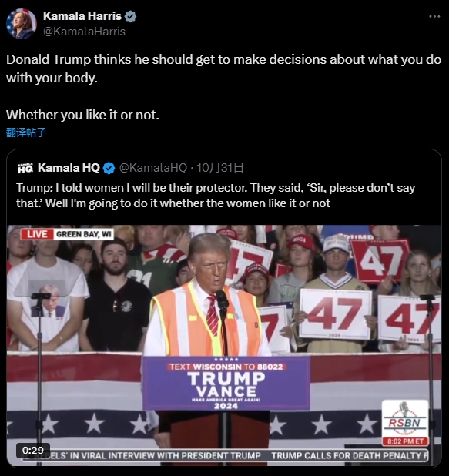The width and height of the screenshot is (449, 476).
Task: Click the GREEN BAY, WI location label
Action: (83, 234)
